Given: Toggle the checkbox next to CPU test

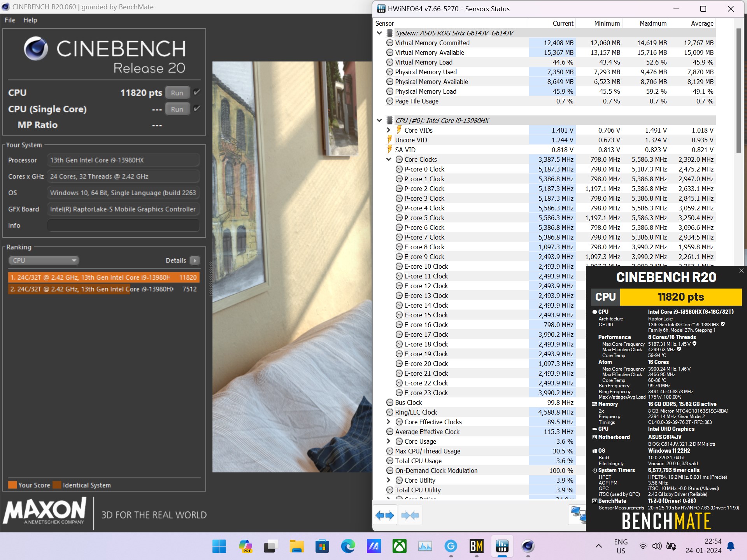Looking at the screenshot, I should [x=197, y=92].
